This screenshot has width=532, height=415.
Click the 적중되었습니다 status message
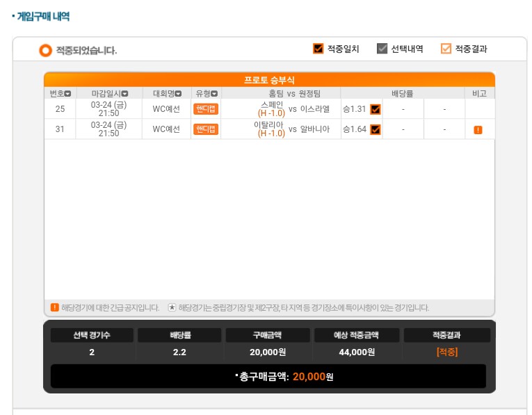(86, 51)
